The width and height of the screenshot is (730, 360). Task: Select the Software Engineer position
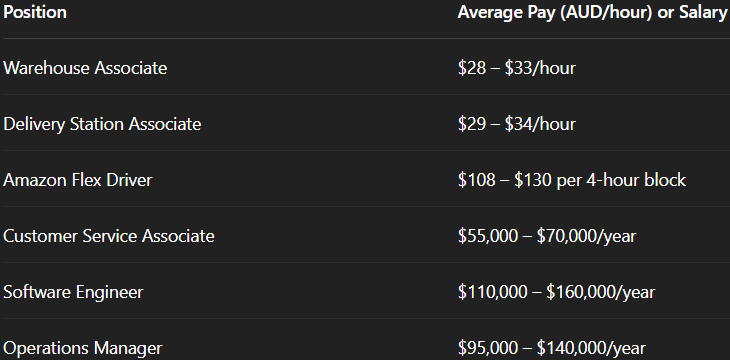point(73,292)
